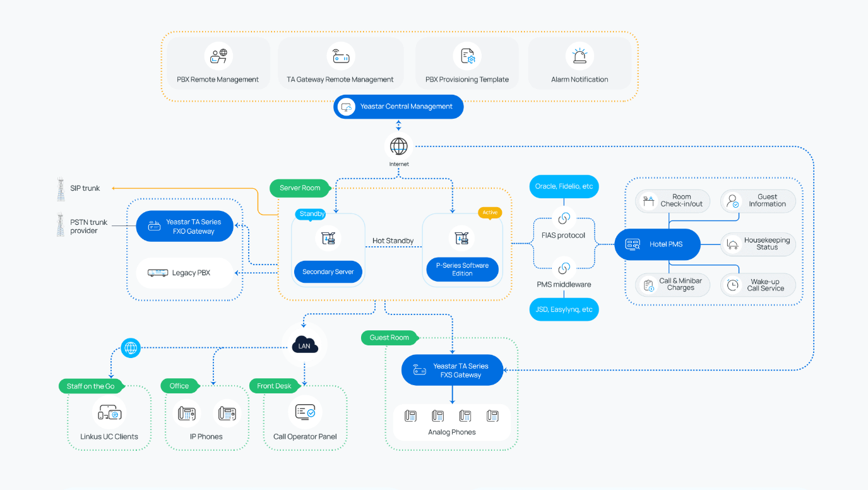868x490 pixels.
Task: Click the first analog phone icon
Action: coord(410,416)
